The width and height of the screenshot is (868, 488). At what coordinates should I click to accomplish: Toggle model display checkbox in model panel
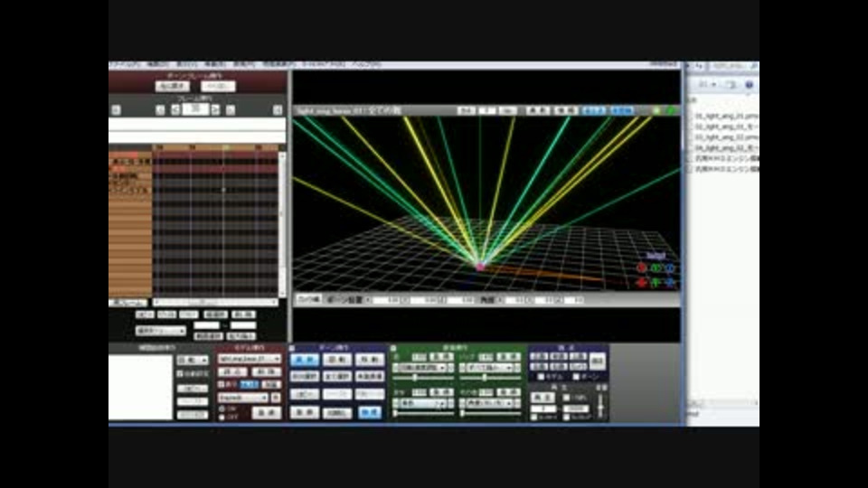coord(222,384)
